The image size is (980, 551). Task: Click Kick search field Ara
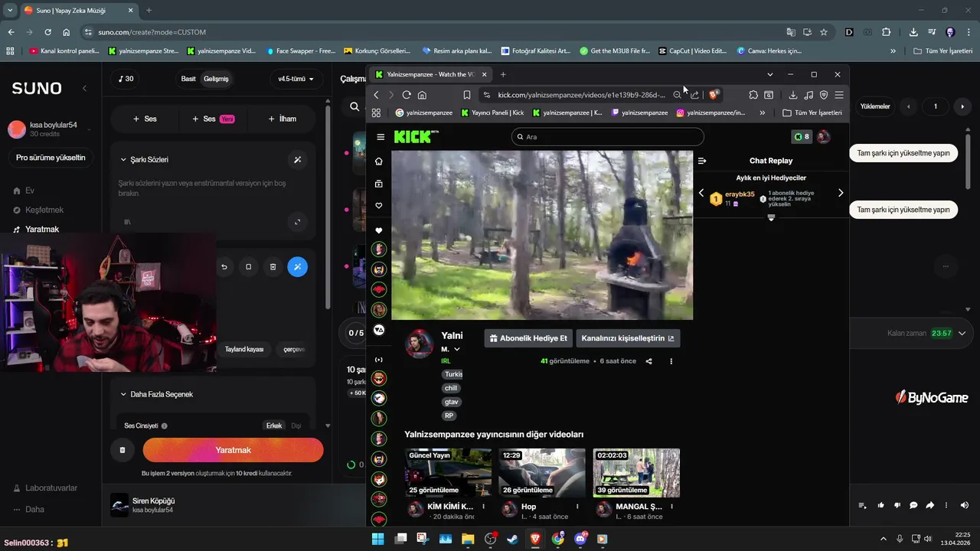607,137
